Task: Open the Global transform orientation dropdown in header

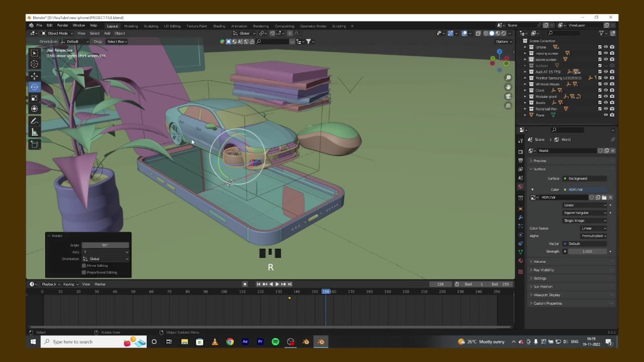Action: pyautogui.click(x=245, y=33)
